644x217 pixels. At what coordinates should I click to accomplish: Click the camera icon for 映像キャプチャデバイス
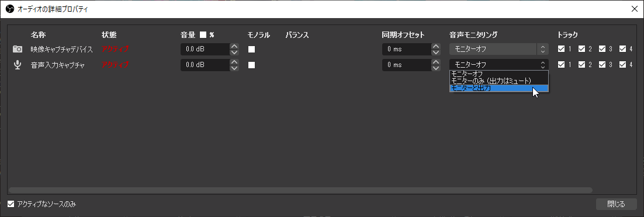pyautogui.click(x=18, y=49)
